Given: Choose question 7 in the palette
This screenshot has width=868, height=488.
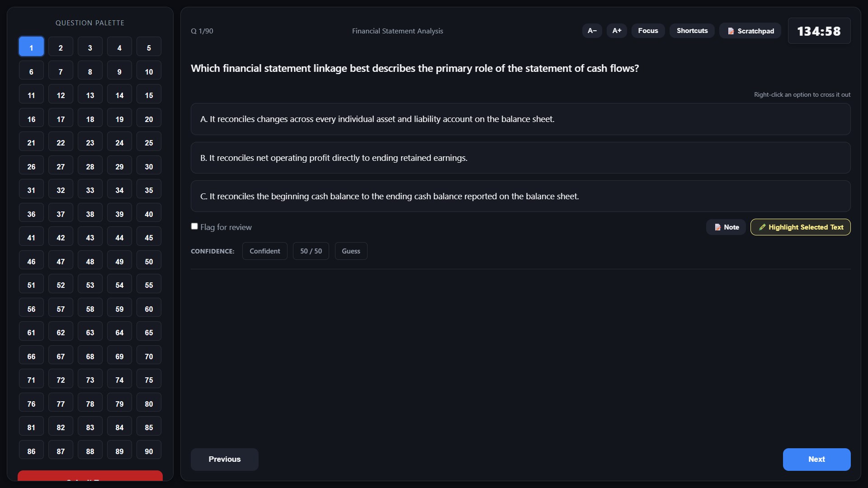Looking at the screenshot, I should point(61,71).
